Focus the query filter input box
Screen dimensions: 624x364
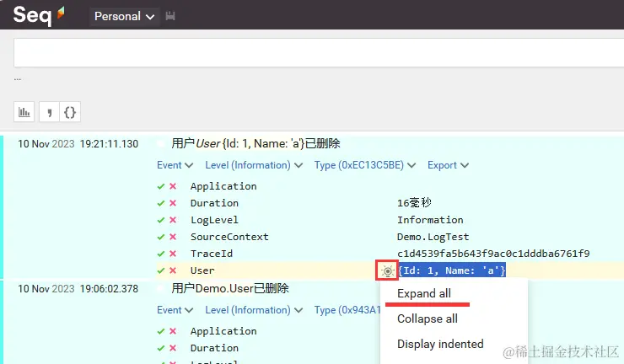pyautogui.click(x=319, y=53)
